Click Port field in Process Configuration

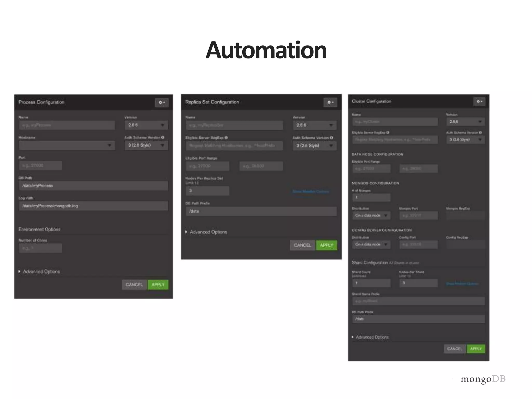point(40,165)
